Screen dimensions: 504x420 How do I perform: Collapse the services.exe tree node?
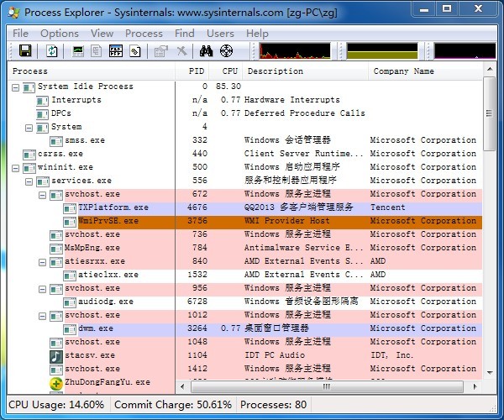29,181
